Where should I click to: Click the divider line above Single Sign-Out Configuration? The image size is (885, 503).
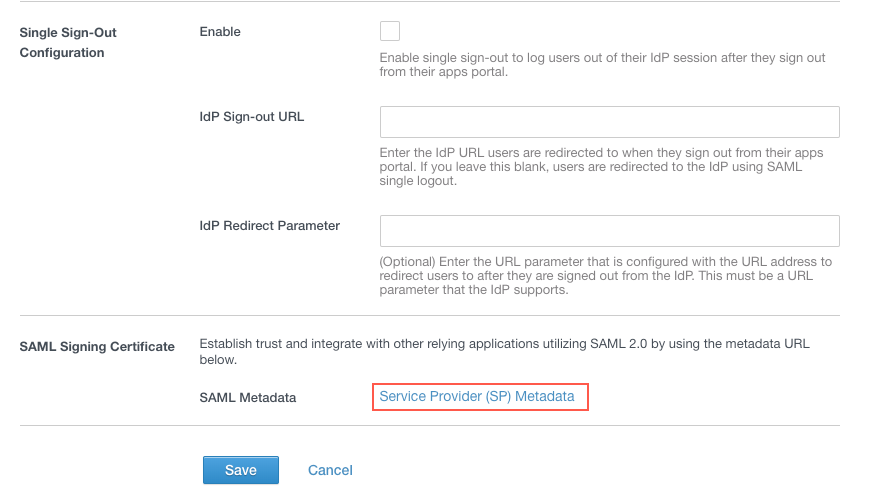click(430, 2)
